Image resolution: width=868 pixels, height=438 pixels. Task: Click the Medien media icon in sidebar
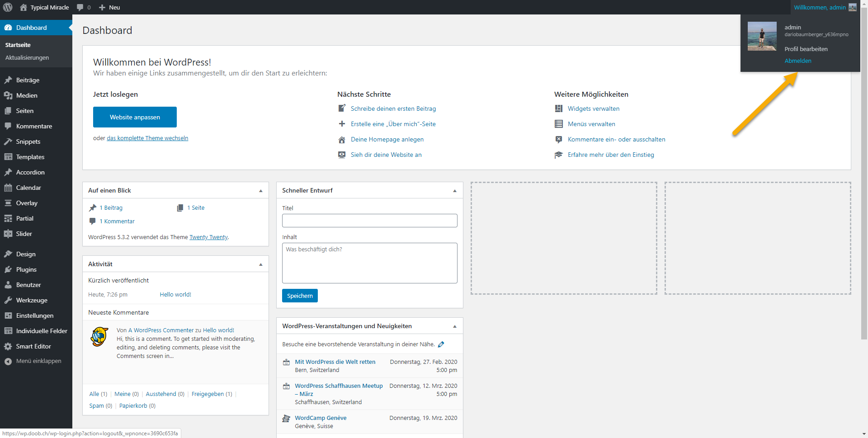coord(8,95)
